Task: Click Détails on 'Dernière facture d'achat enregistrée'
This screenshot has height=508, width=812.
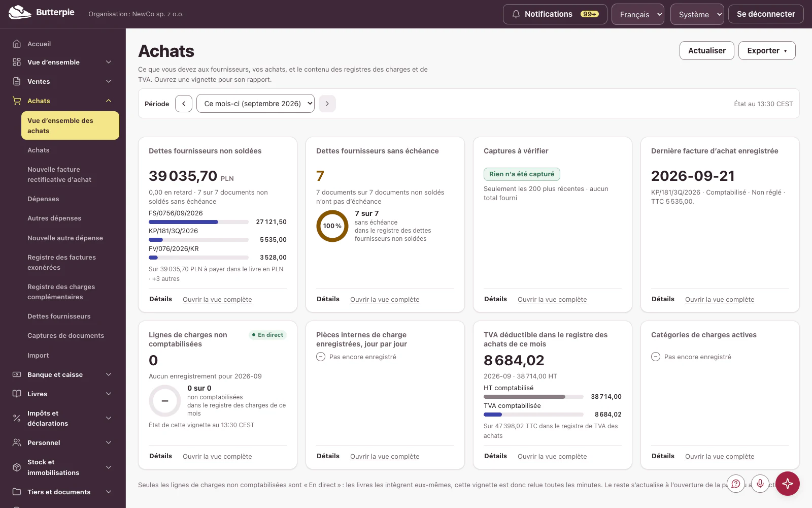Action: [663, 299]
